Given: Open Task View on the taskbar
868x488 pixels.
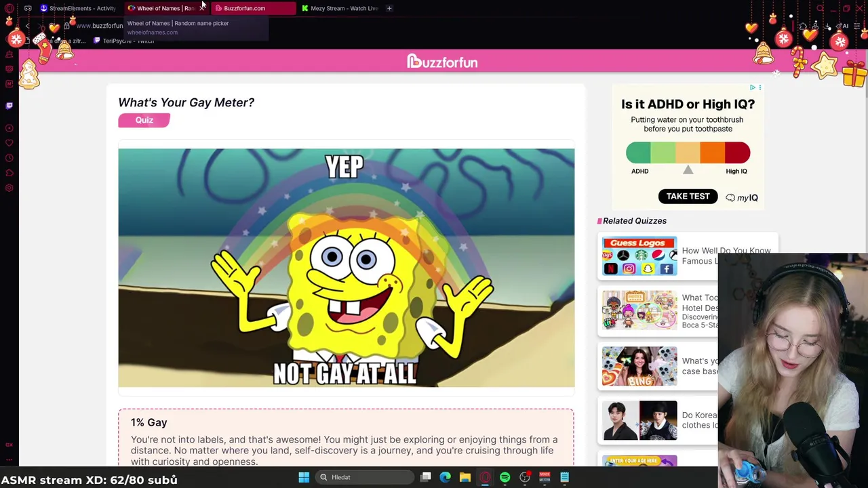Looking at the screenshot, I should click(x=425, y=477).
